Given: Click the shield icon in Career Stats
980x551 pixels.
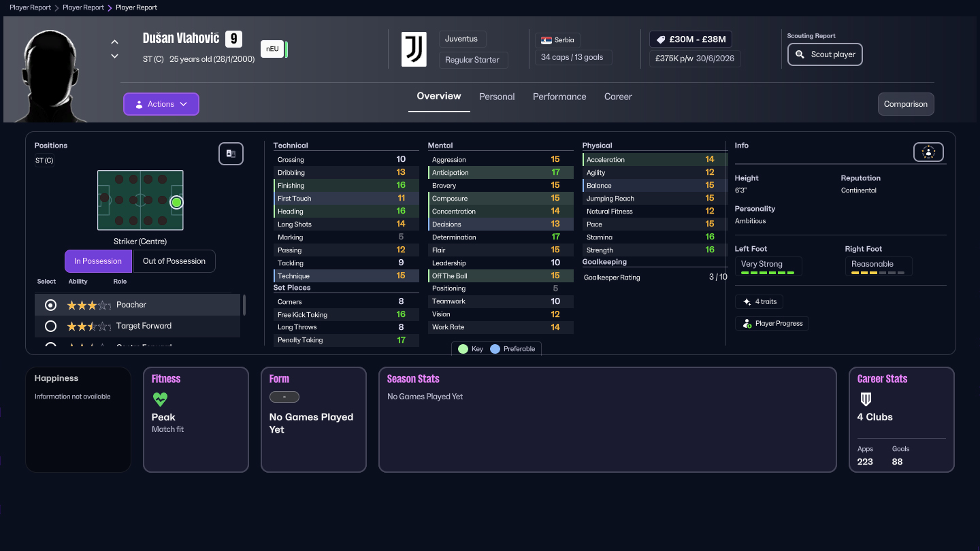Looking at the screenshot, I should click(866, 399).
